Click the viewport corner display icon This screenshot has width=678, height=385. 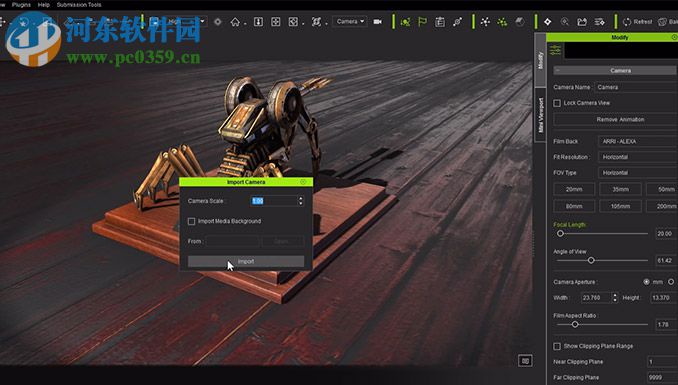[525, 360]
